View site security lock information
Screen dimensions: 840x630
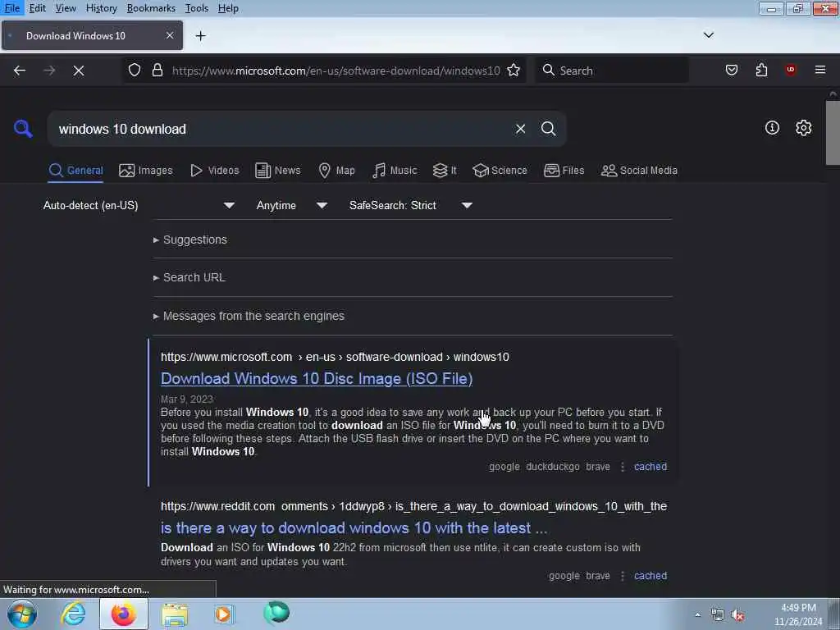pyautogui.click(x=157, y=71)
